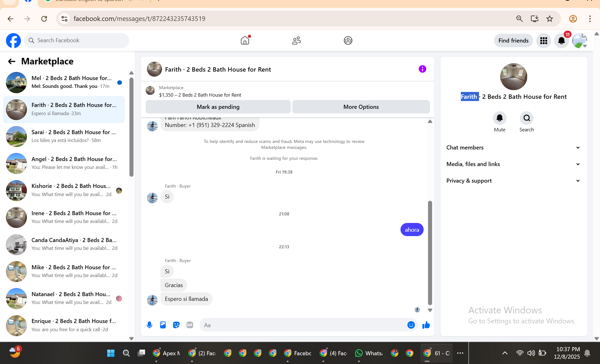Open the volume control in system tray
This screenshot has height=364, width=600.
coord(531,353)
